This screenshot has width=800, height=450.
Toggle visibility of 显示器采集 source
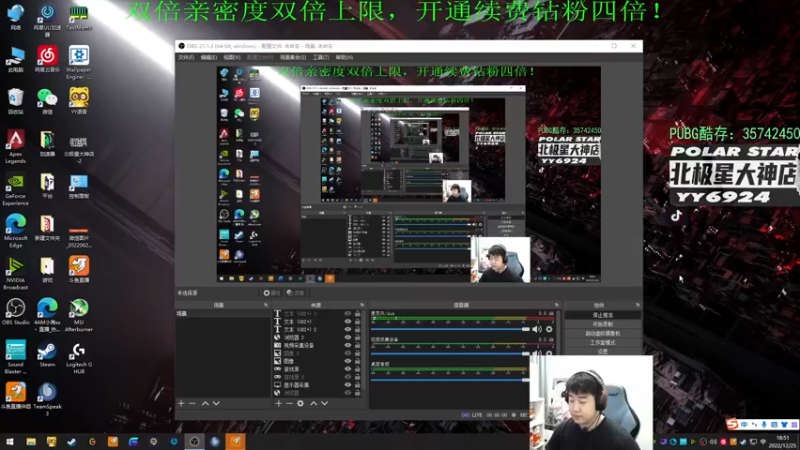(x=348, y=385)
